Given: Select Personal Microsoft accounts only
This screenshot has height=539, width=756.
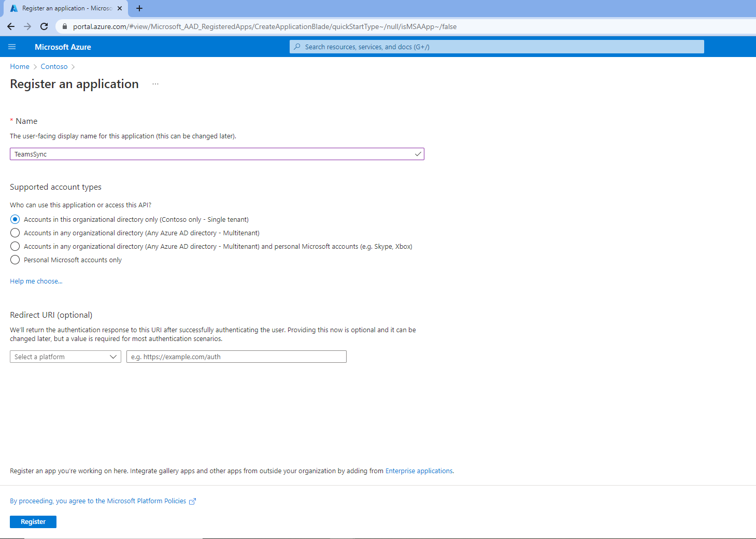Looking at the screenshot, I should point(15,260).
